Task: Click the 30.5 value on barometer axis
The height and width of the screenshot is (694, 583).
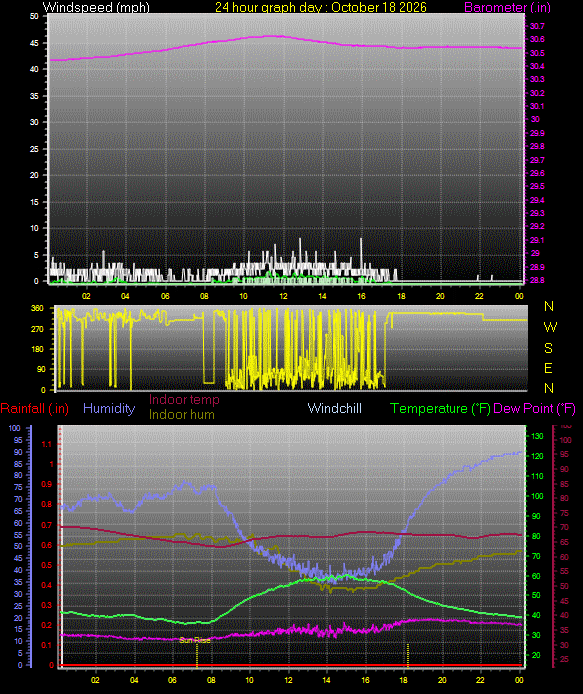Action: (x=537, y=53)
